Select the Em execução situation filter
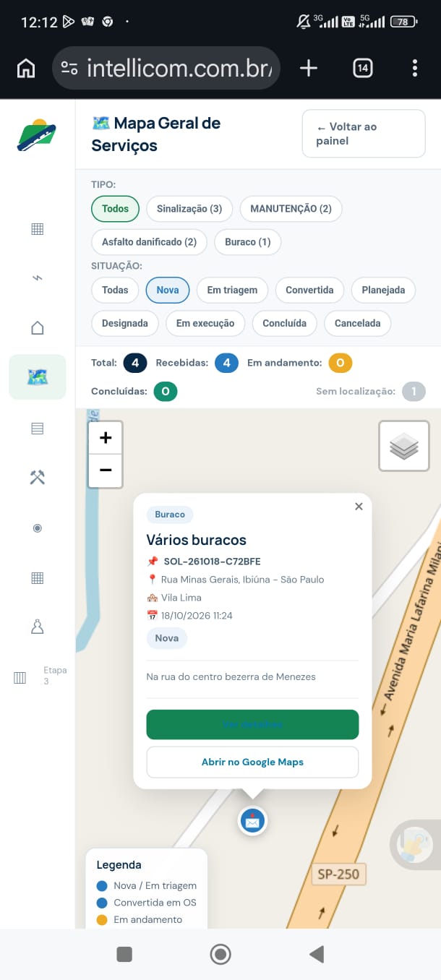 click(205, 323)
